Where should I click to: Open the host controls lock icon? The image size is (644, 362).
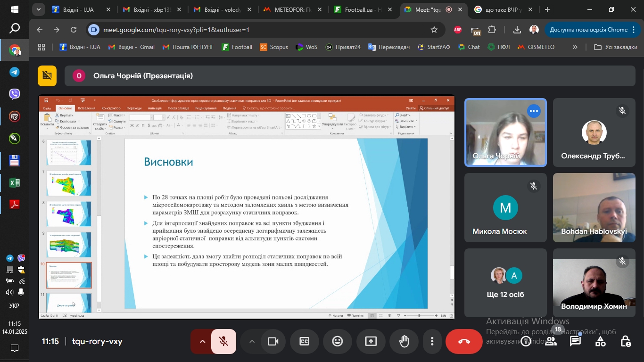625,342
